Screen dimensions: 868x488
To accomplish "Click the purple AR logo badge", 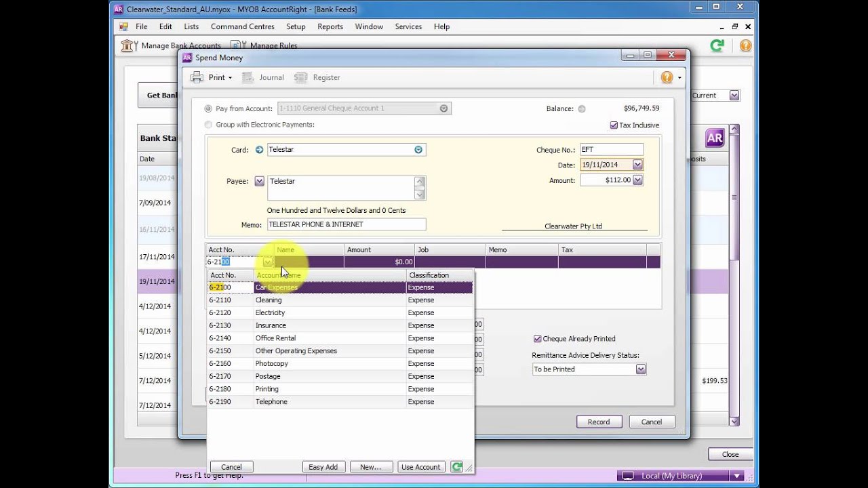I will 715,138.
